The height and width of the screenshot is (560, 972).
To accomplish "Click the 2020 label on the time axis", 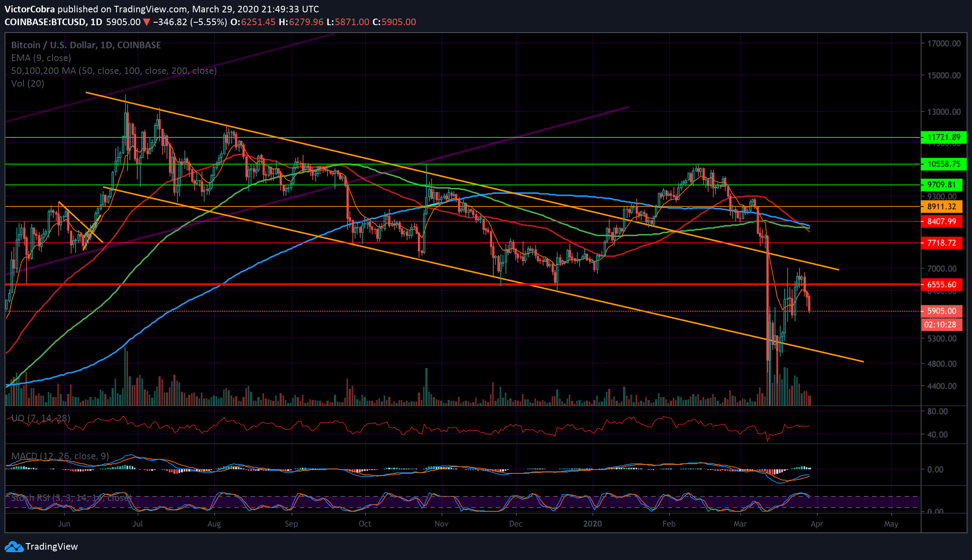I will click(x=593, y=524).
